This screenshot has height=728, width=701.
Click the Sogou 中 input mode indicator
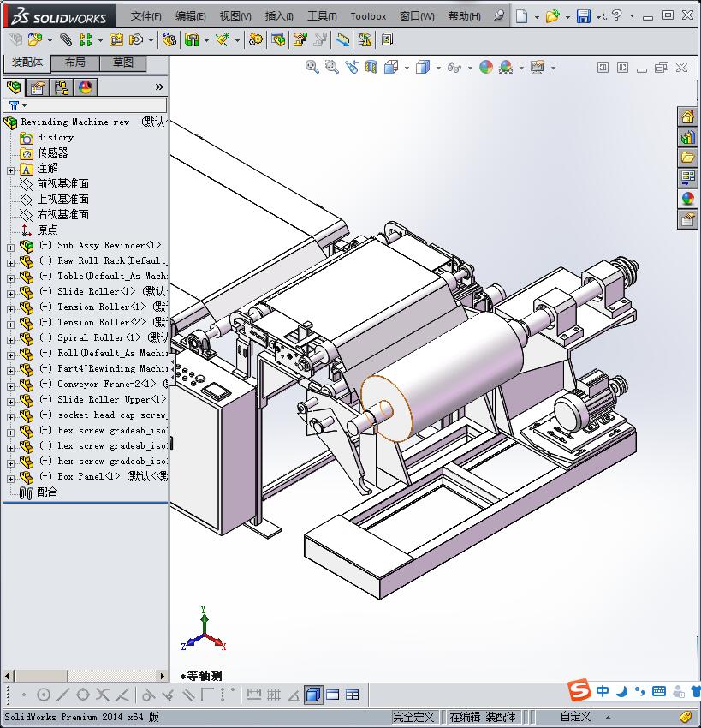pyautogui.click(x=603, y=691)
